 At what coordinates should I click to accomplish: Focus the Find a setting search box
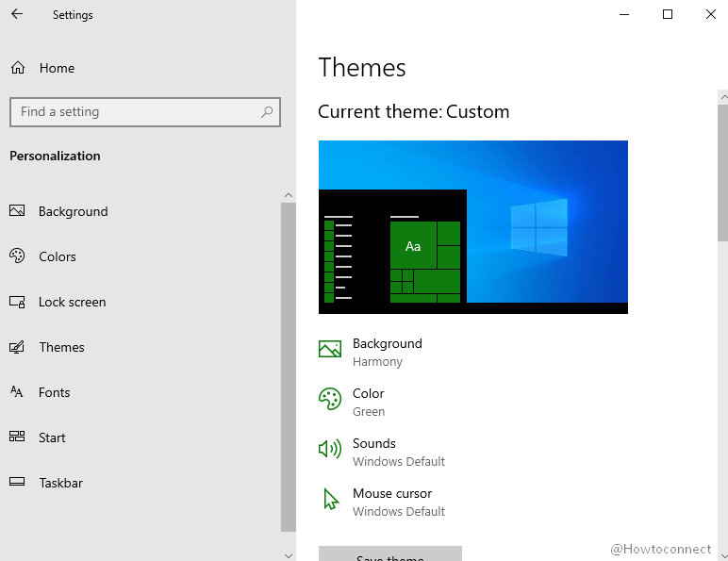[145, 112]
